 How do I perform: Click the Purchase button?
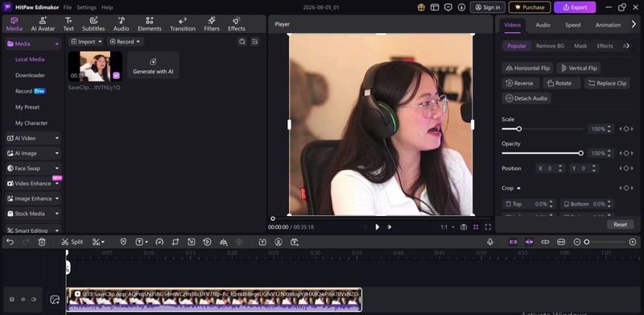[530, 7]
